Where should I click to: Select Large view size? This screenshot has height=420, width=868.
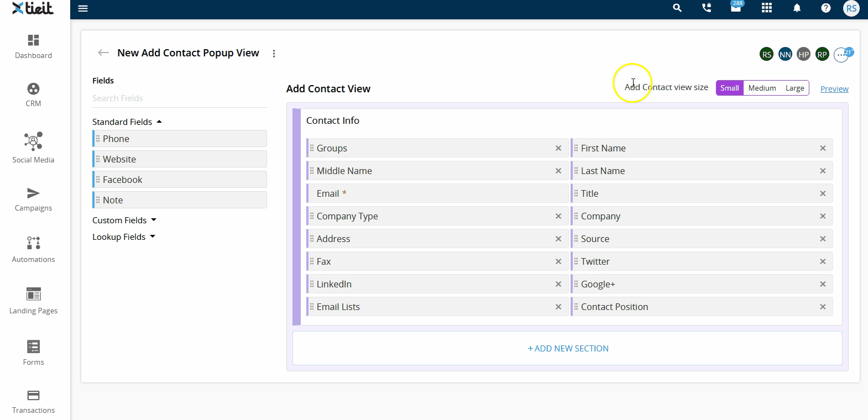point(794,88)
